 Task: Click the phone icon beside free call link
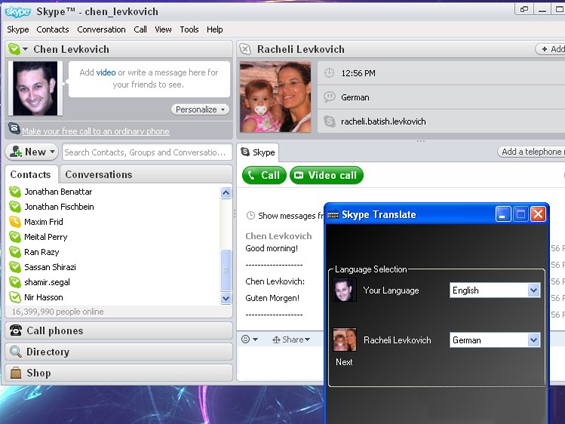coord(14,128)
